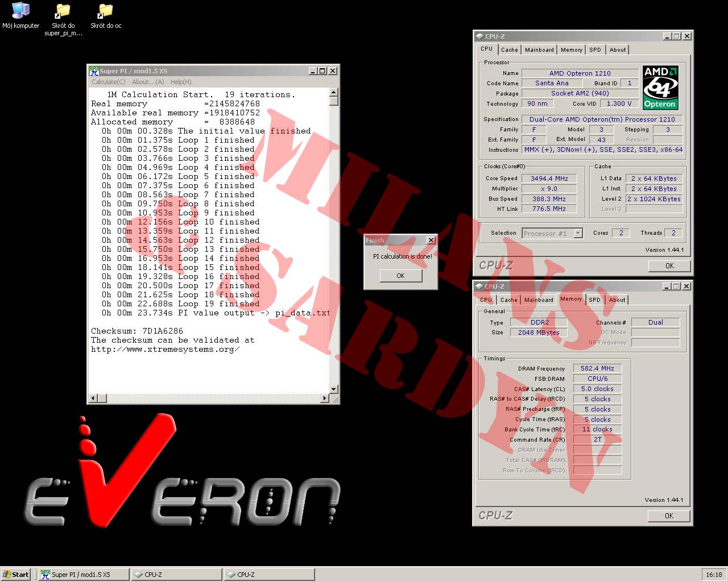Open the Help(H) menu in Super PI
The image size is (728, 582).
point(181,82)
